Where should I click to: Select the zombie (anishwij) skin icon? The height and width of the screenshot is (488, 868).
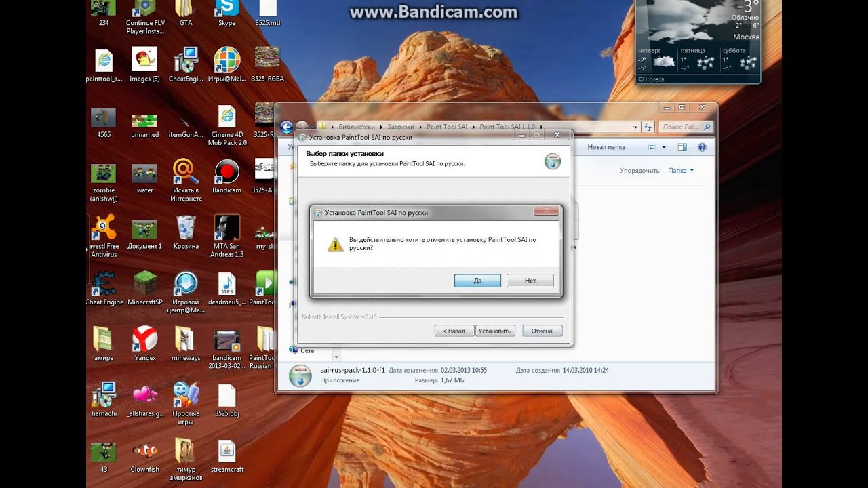(104, 181)
